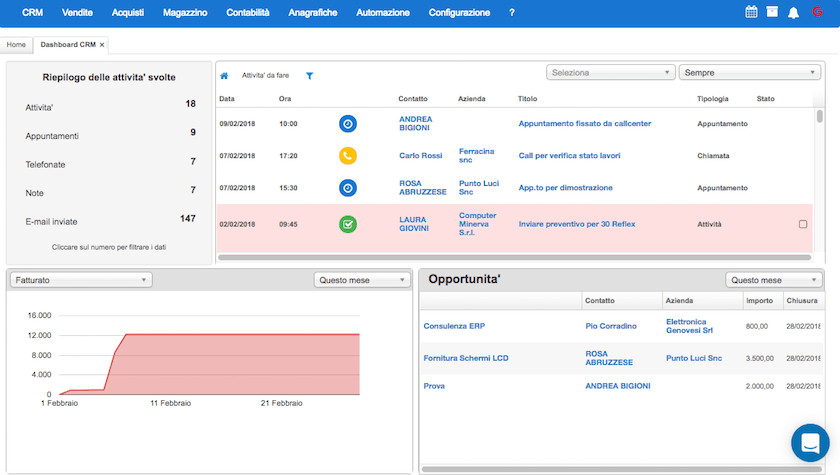Close the Dashboard CRM tab

click(x=102, y=45)
